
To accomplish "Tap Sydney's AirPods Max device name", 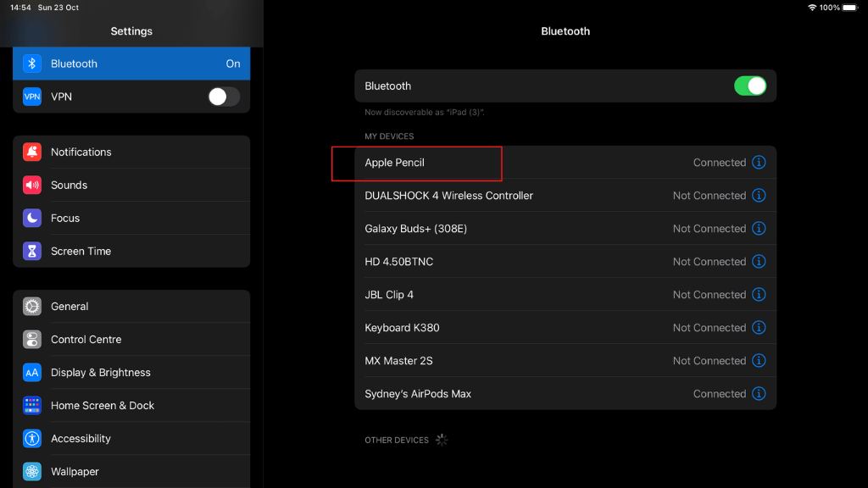I will (418, 394).
